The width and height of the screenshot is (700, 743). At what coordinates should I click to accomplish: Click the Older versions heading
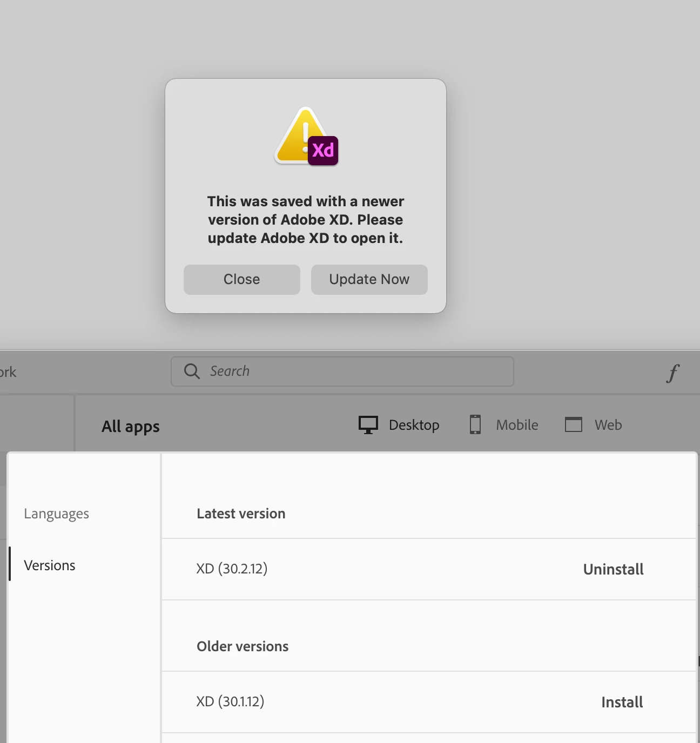[x=243, y=646]
